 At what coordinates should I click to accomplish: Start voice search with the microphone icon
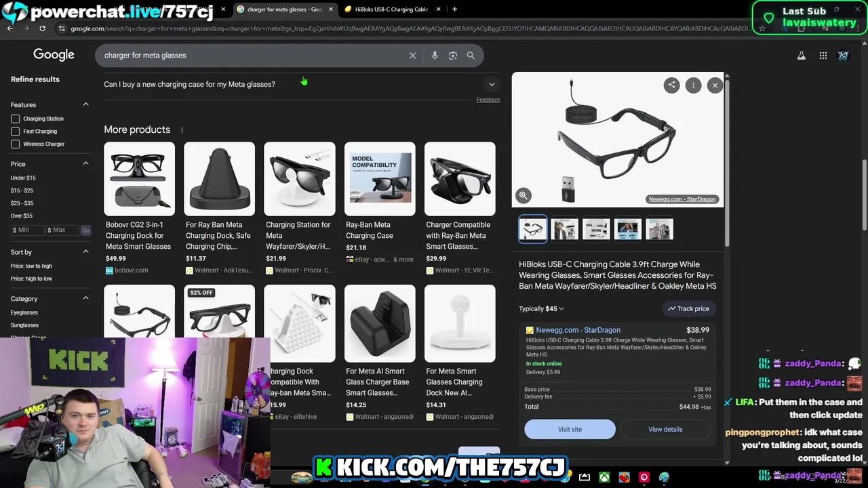point(435,56)
